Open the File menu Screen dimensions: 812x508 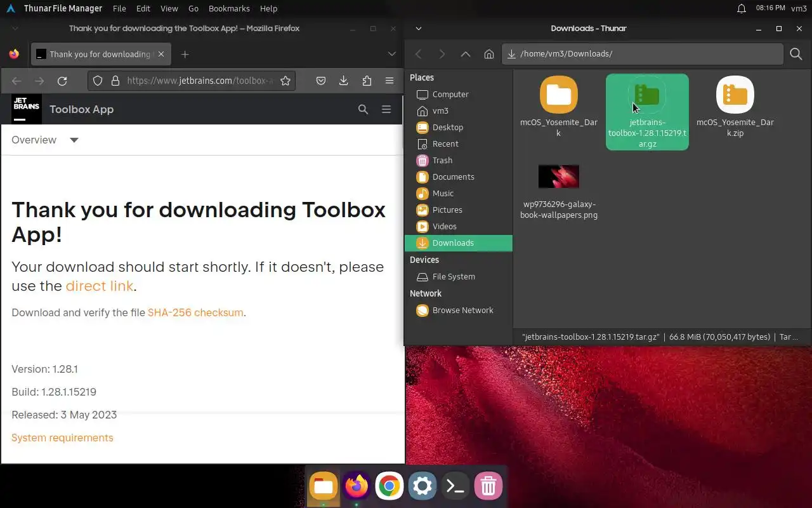(x=119, y=8)
